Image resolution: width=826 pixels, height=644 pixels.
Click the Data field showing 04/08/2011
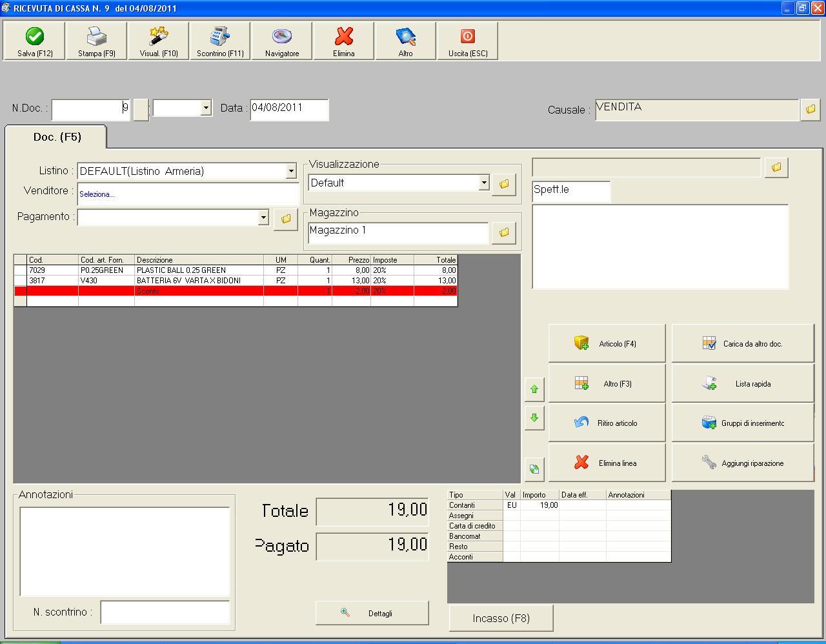[x=289, y=109]
